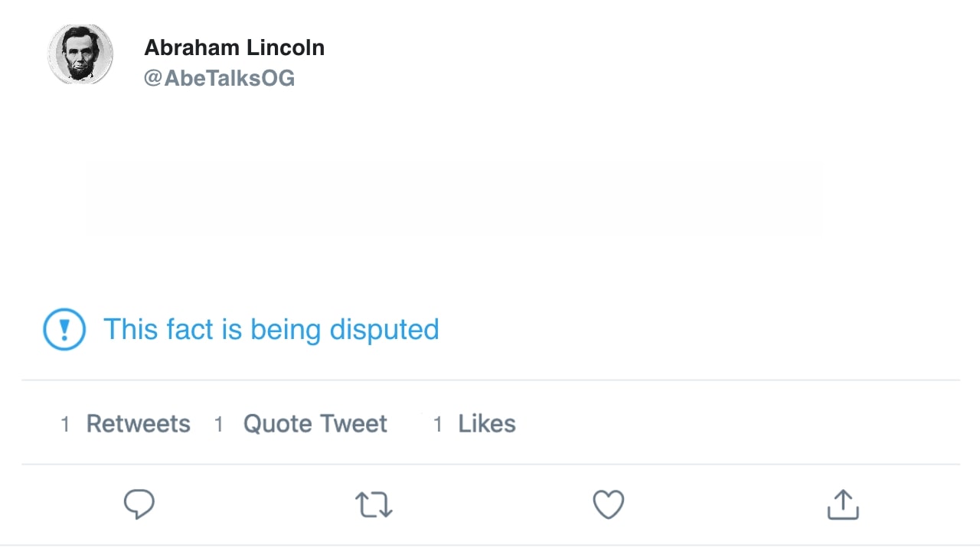The width and height of the screenshot is (980, 551).
Task: Click the Abraham Lincoln display name
Action: (x=234, y=47)
